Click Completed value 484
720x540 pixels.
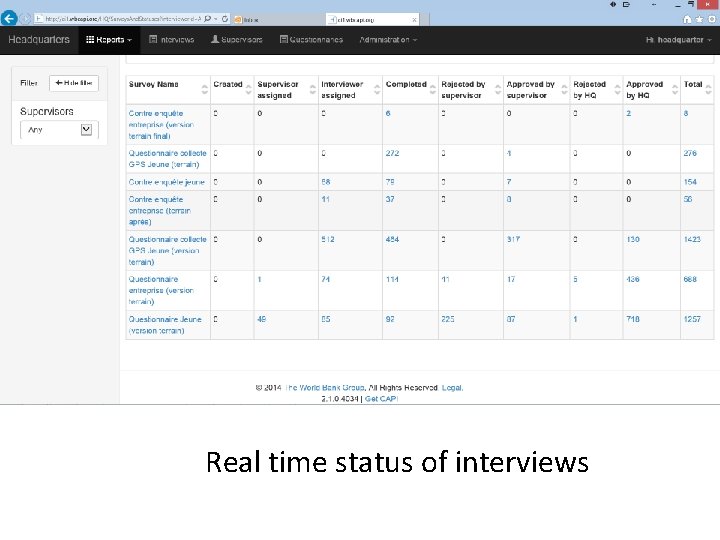[392, 239]
